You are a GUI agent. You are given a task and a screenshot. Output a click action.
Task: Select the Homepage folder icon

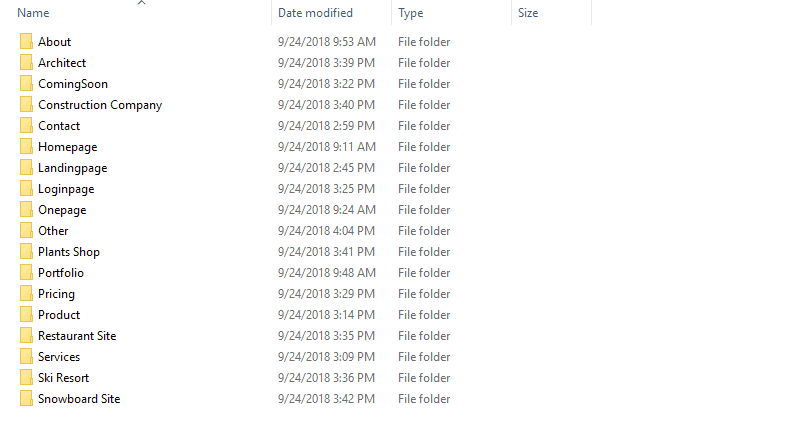[x=26, y=147]
